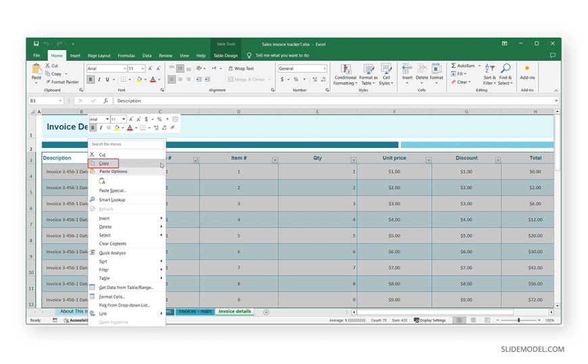Switch to the Invoices - main sheet tab
The height and width of the screenshot is (364, 588).
(x=195, y=311)
